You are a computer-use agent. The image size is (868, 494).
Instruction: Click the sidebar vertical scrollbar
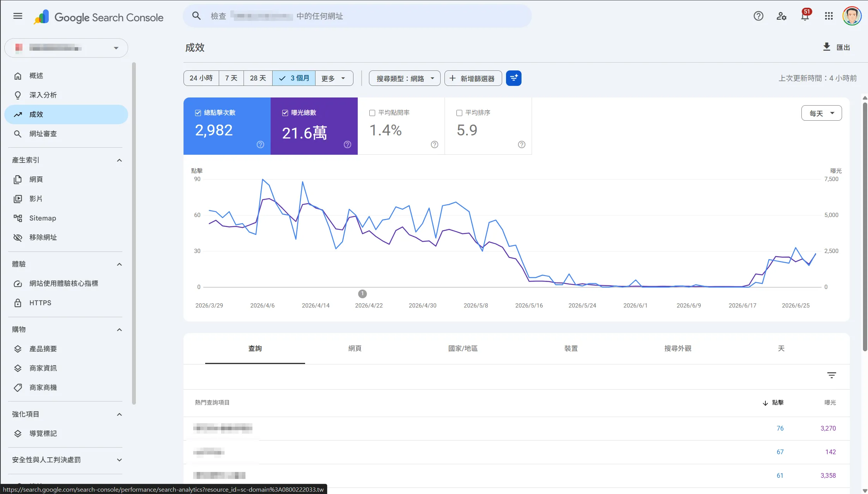134,234
